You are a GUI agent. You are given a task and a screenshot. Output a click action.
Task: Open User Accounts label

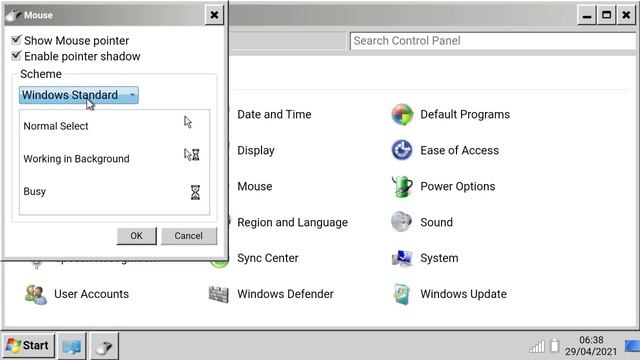(91, 294)
